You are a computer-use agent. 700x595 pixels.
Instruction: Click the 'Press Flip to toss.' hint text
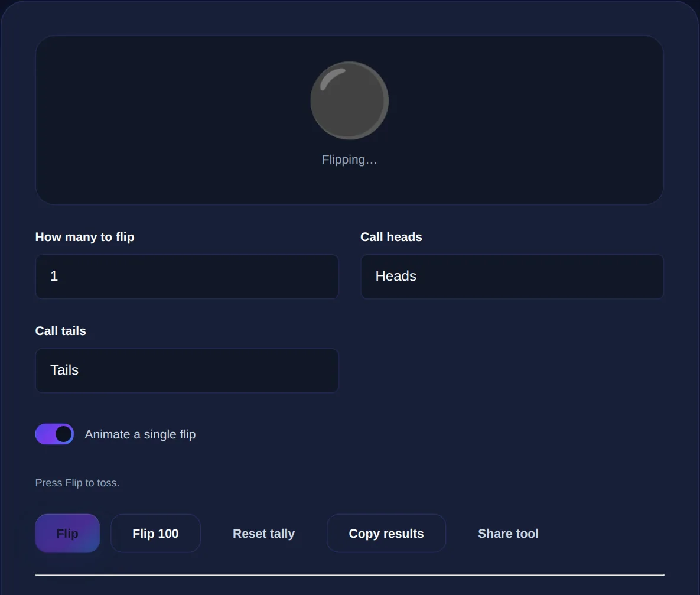click(x=77, y=483)
